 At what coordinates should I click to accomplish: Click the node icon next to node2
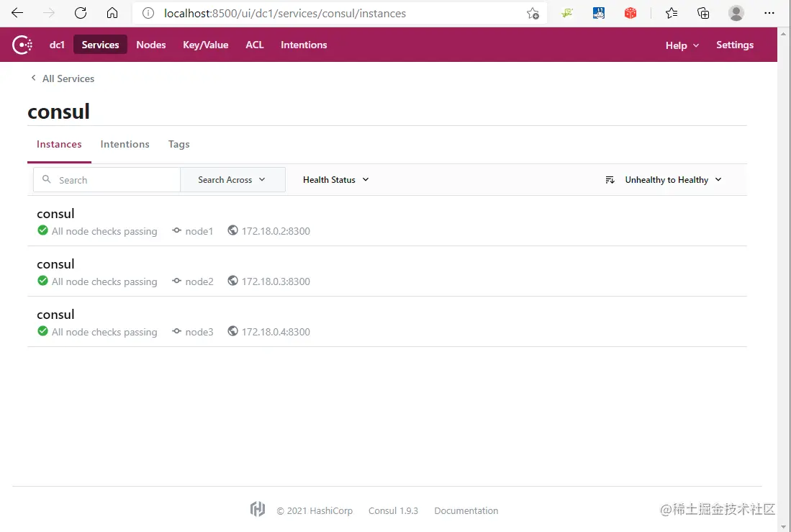pos(176,281)
